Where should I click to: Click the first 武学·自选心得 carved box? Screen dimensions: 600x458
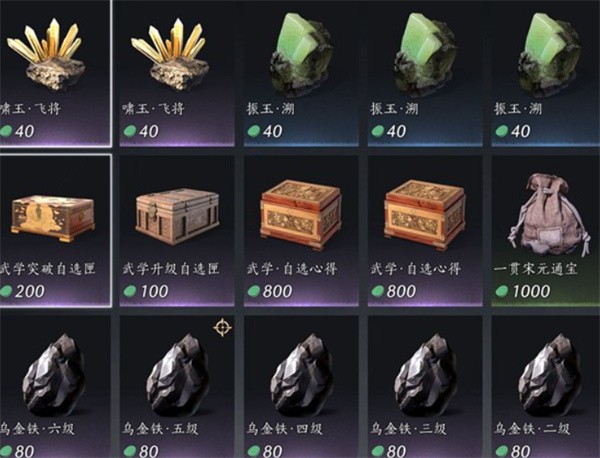301,231
